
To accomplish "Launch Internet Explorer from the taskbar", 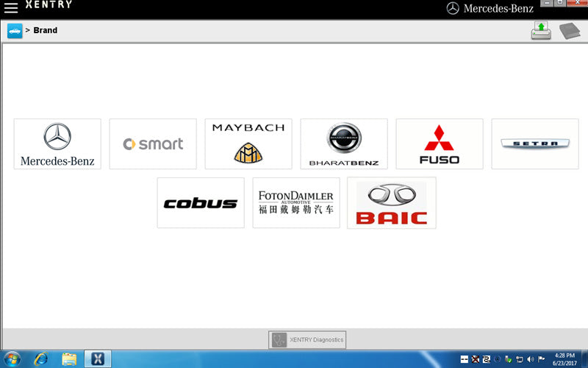I will coord(41,358).
